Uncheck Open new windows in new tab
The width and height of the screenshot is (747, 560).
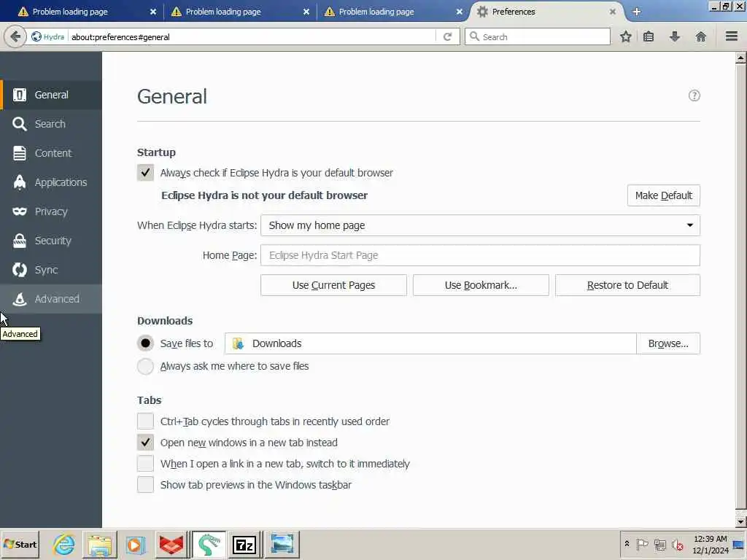(x=145, y=443)
